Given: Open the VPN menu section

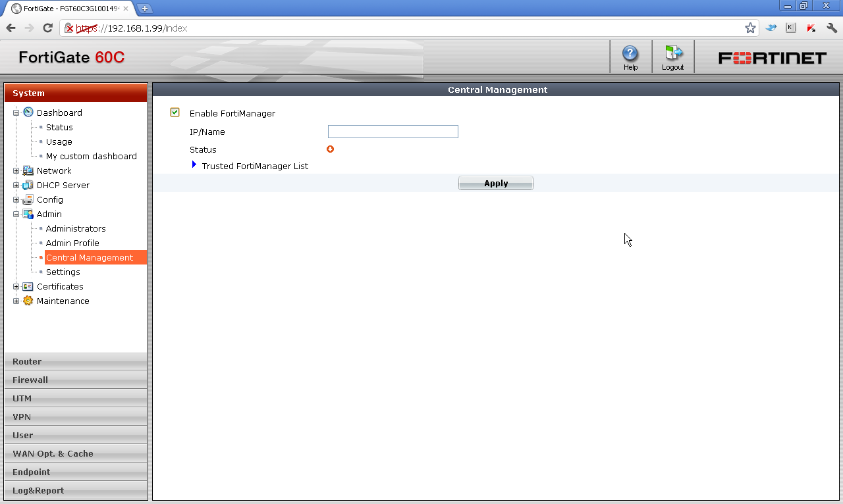Looking at the screenshot, I should 76,416.
